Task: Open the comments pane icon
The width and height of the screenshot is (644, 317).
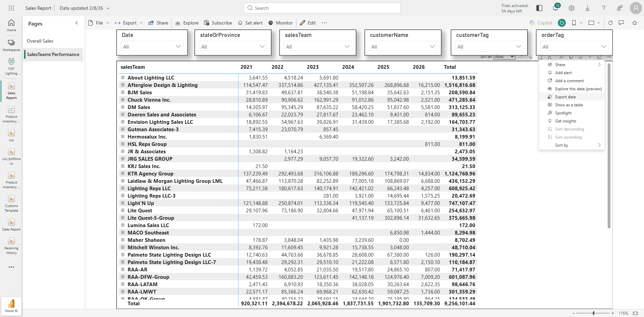Action: click(621, 23)
